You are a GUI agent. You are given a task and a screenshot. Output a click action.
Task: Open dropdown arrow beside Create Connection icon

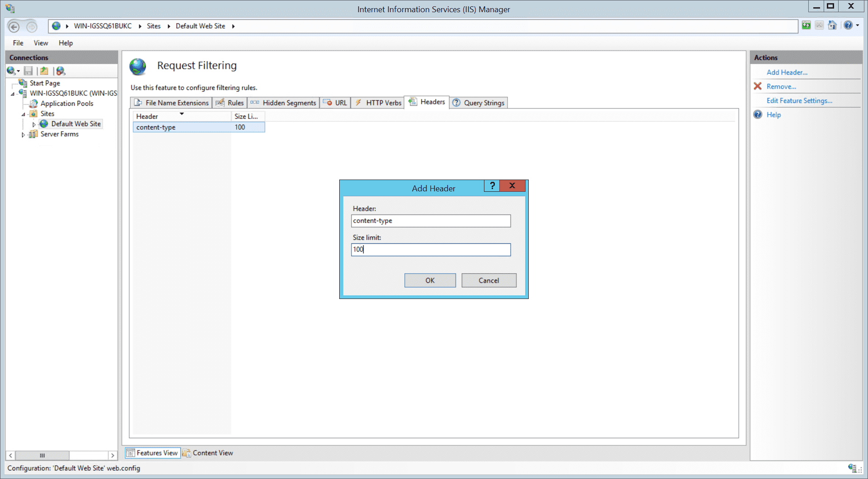click(x=18, y=71)
